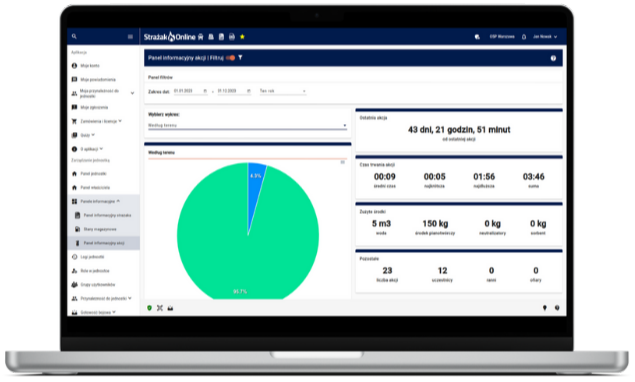
Task: Open Role w jednostce in the sidebar
Action: 95,271
